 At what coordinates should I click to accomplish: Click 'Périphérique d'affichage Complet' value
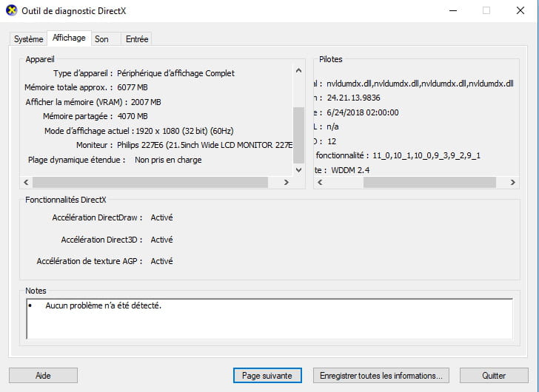pos(175,73)
